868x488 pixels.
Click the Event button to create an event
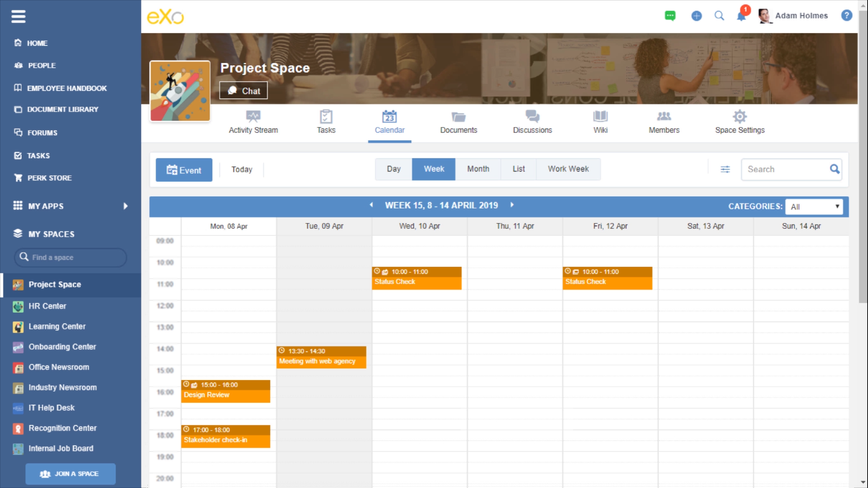pyautogui.click(x=184, y=170)
